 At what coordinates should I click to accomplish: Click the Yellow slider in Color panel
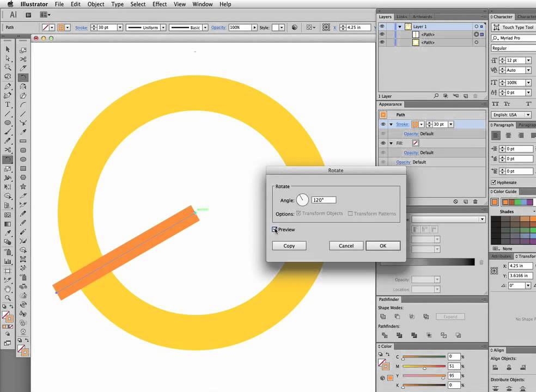[424, 376]
